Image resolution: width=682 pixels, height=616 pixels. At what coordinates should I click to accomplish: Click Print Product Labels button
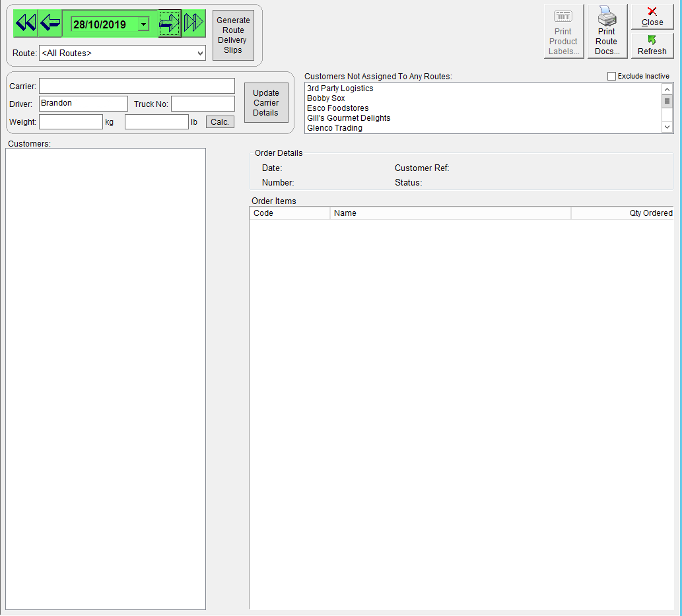click(563, 31)
